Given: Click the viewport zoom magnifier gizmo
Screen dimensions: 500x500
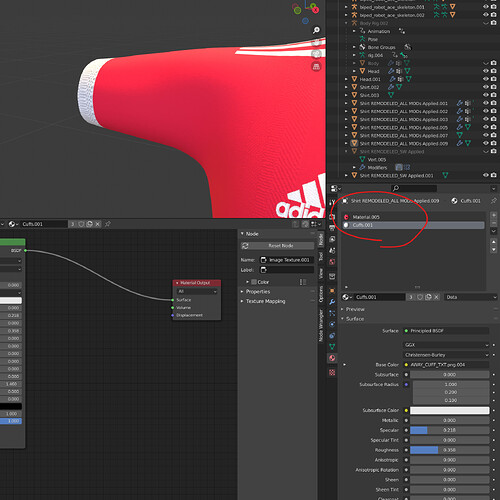Looking at the screenshot, I should pos(316,30).
